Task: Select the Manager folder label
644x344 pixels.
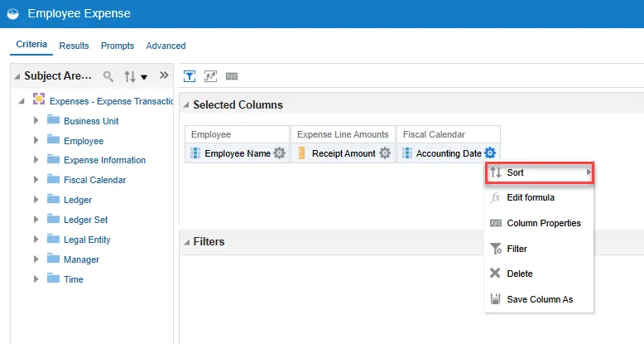Action: click(81, 259)
